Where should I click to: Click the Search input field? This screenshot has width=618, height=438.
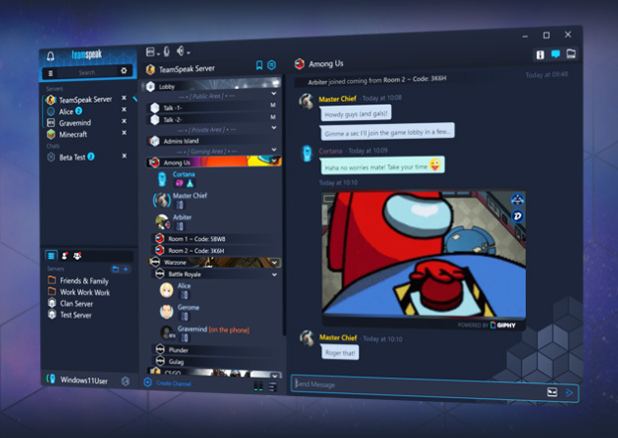[x=87, y=72]
